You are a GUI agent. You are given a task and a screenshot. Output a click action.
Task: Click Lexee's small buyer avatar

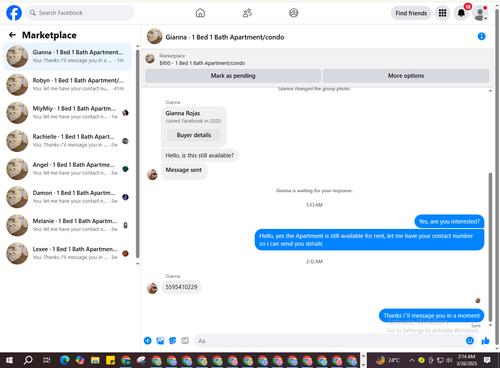[x=125, y=253]
